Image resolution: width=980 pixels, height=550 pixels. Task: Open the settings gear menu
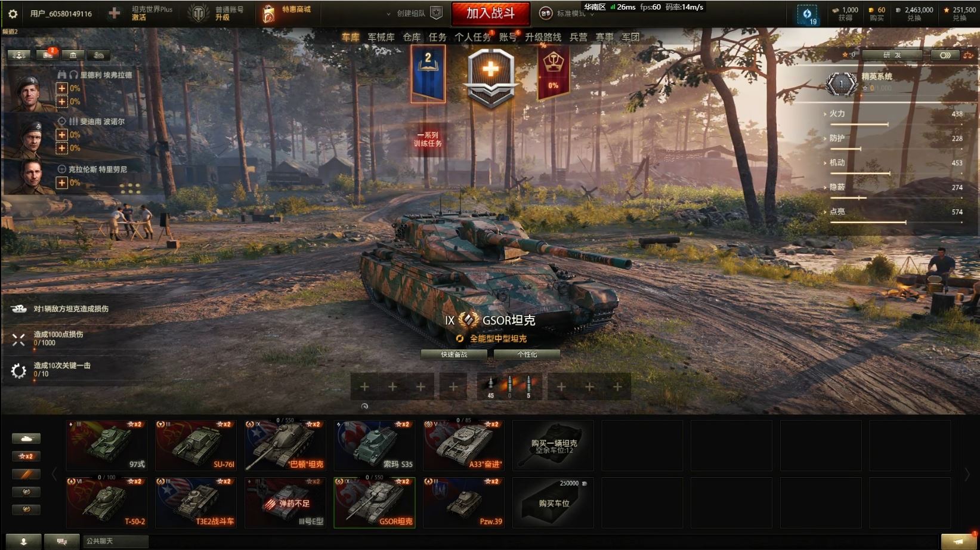(x=13, y=13)
